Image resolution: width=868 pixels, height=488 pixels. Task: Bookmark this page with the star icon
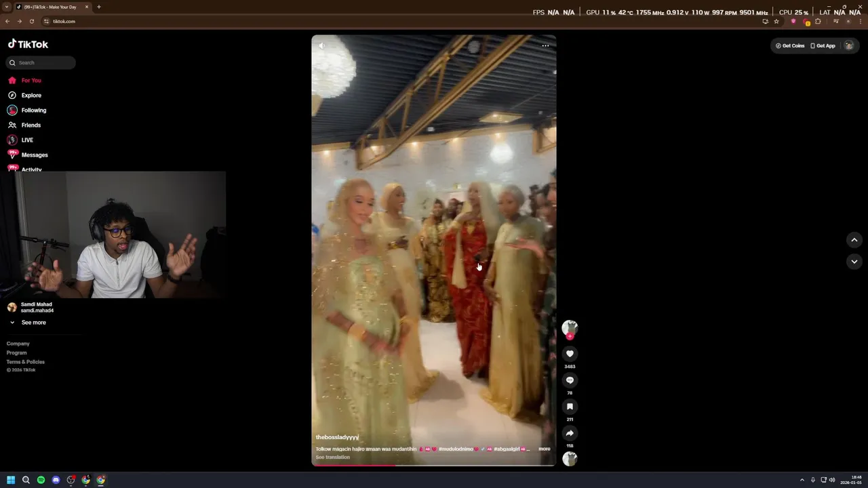776,22
